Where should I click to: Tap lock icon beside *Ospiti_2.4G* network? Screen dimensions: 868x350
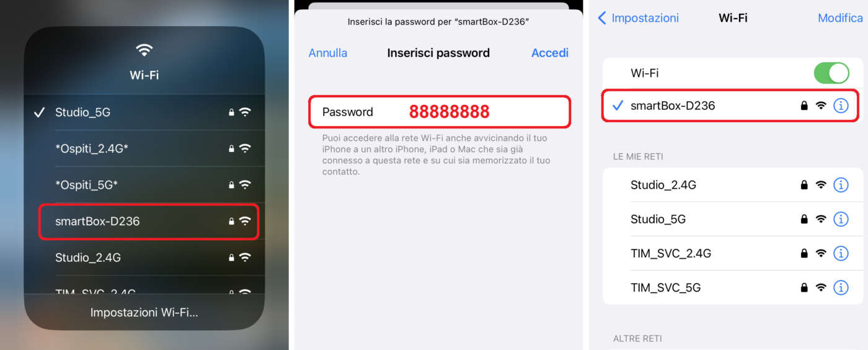click(x=231, y=149)
